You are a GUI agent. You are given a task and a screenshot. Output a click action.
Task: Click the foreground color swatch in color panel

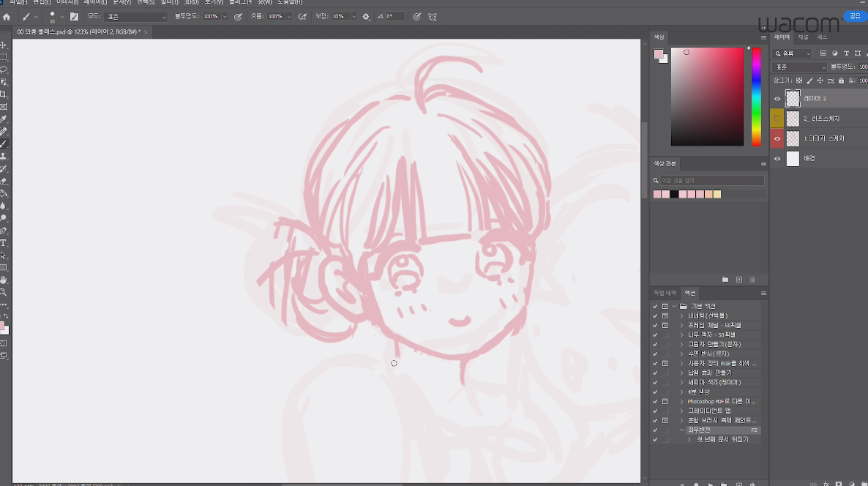[658, 54]
